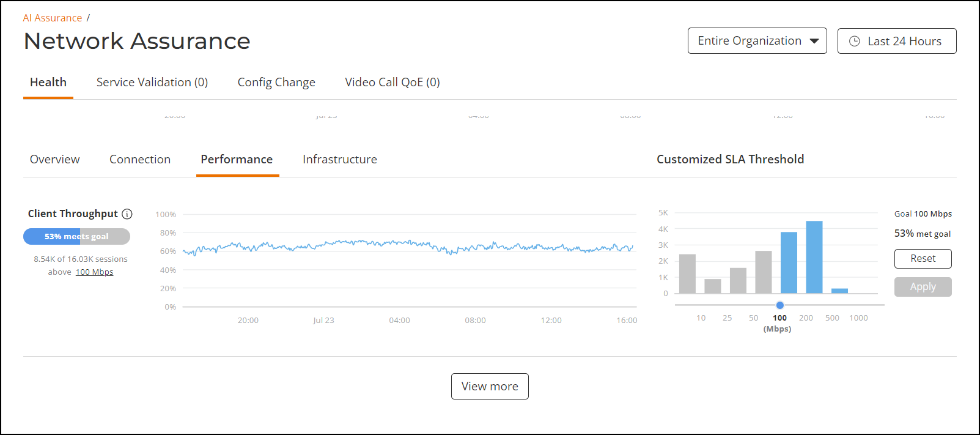Screen dimensions: 980x435
Task: Click the blue SLA threshold slider handle
Action: point(779,305)
